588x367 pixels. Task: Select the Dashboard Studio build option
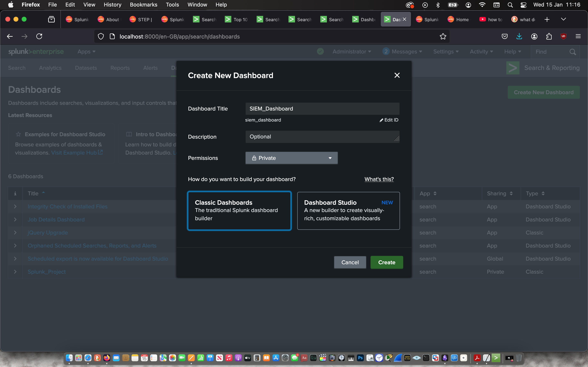(348, 210)
